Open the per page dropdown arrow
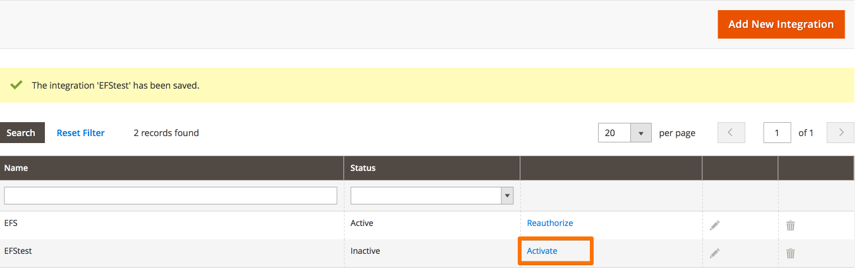The height and width of the screenshot is (276, 868). [641, 133]
